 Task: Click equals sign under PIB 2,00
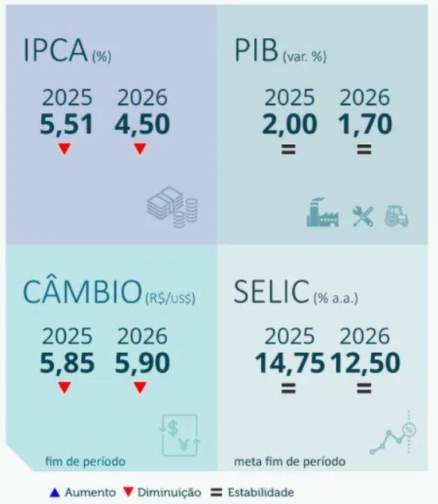(x=288, y=150)
